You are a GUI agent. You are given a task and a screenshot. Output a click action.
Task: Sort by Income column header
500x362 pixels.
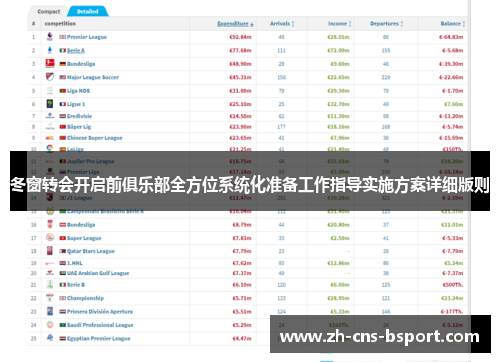(339, 24)
